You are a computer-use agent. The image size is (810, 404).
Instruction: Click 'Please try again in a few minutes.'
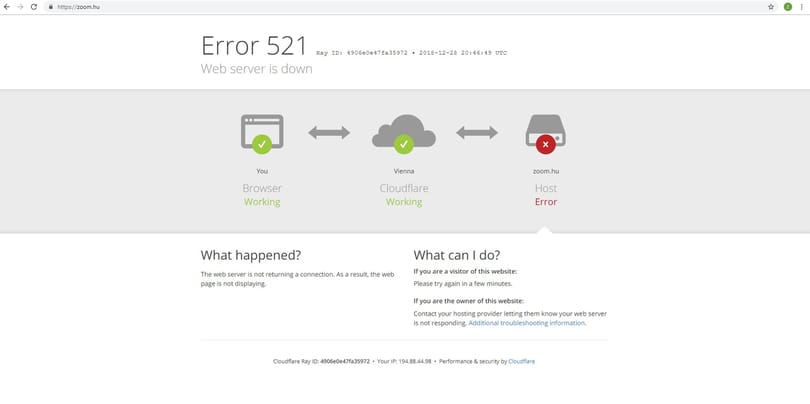[x=463, y=284]
